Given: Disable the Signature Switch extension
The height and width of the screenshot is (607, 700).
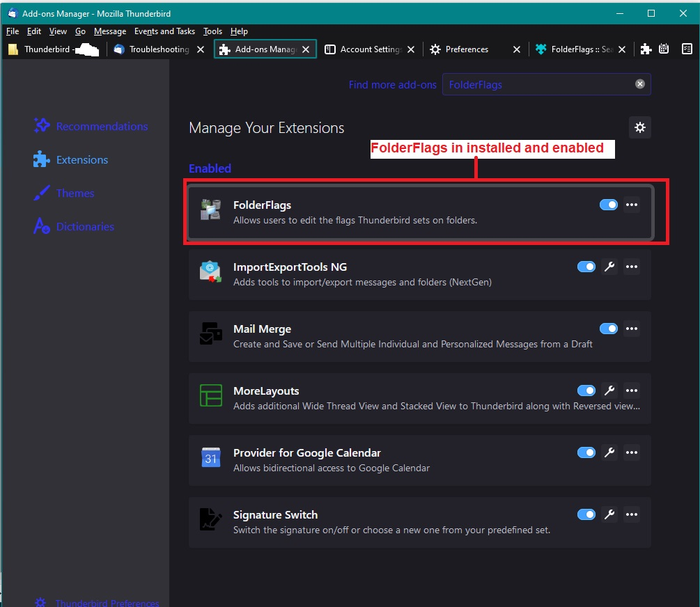Looking at the screenshot, I should 586,514.
